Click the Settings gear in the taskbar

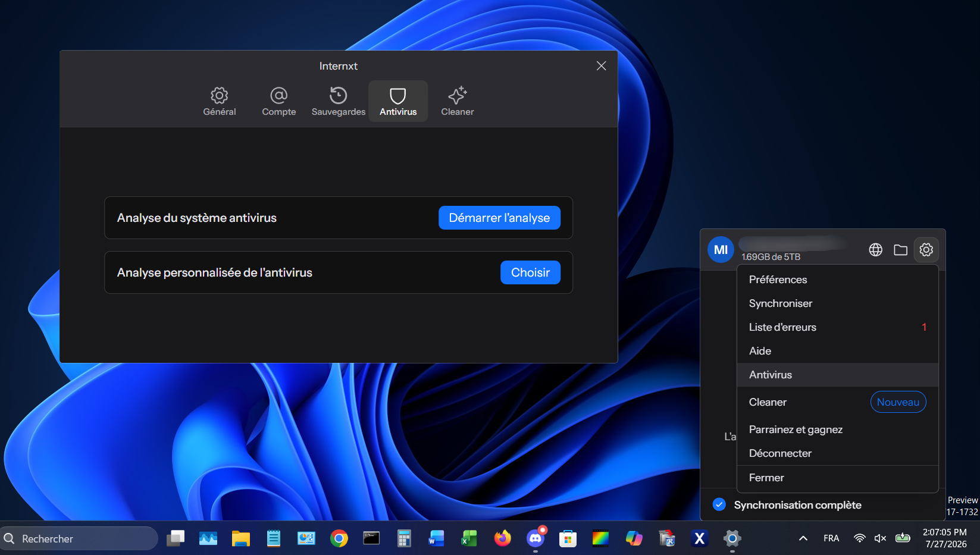tap(732, 538)
